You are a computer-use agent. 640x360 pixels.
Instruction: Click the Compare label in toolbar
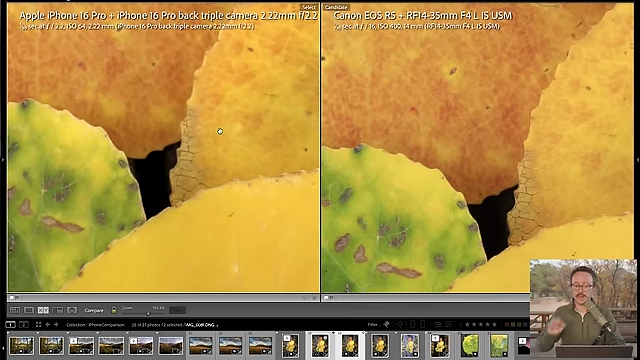(x=94, y=311)
